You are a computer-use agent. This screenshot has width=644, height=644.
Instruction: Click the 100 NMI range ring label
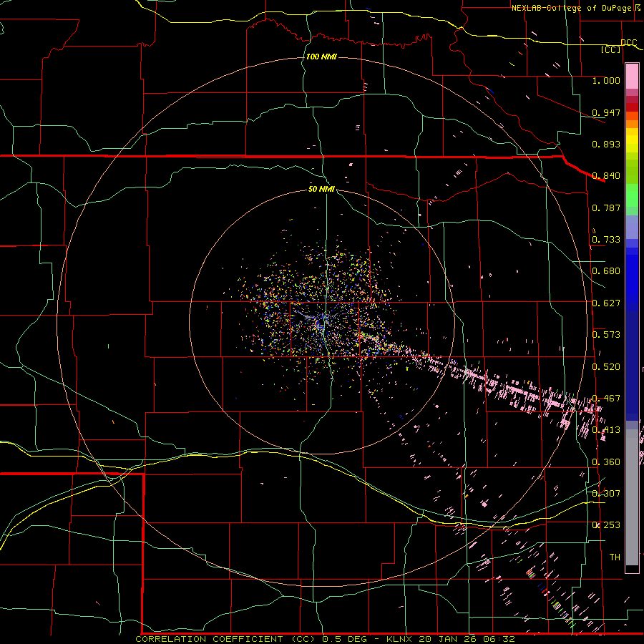(321, 57)
